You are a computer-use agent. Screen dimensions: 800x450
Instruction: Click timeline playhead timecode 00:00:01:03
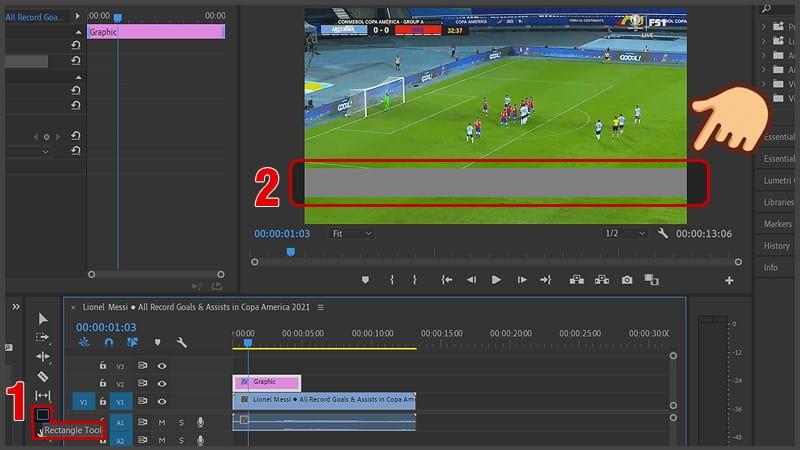(x=106, y=327)
